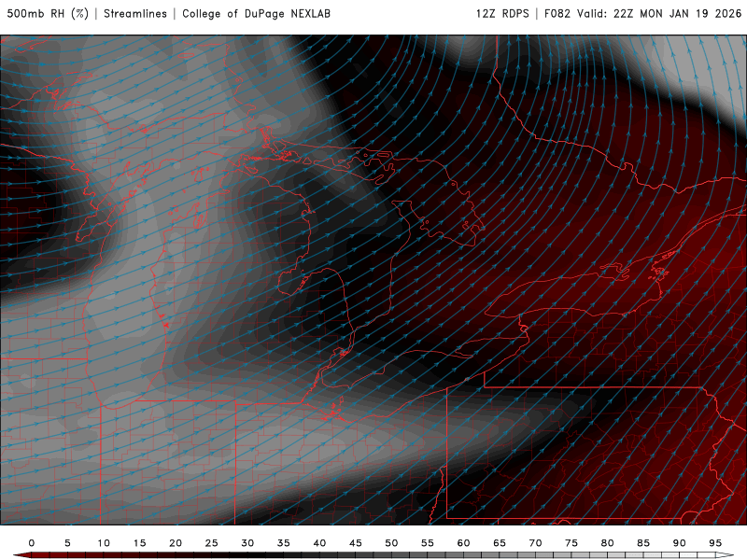The height and width of the screenshot is (560, 747).
Task: Click the "55" label on the color scale
Action: pyautogui.click(x=428, y=543)
